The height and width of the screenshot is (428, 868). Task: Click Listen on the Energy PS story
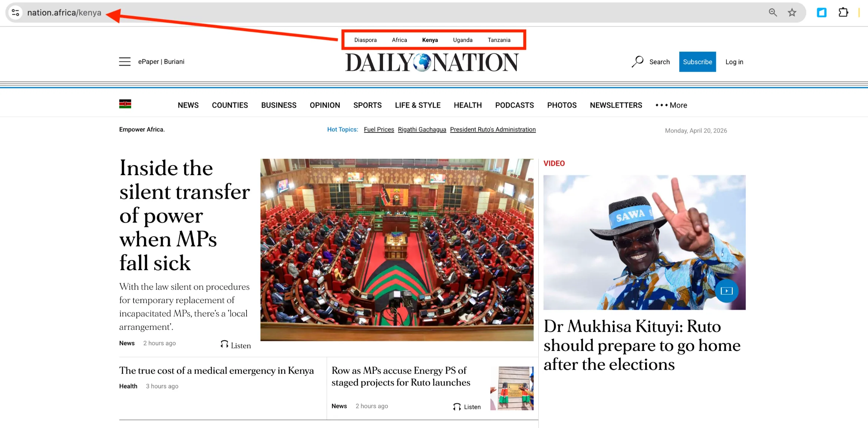pos(467,407)
